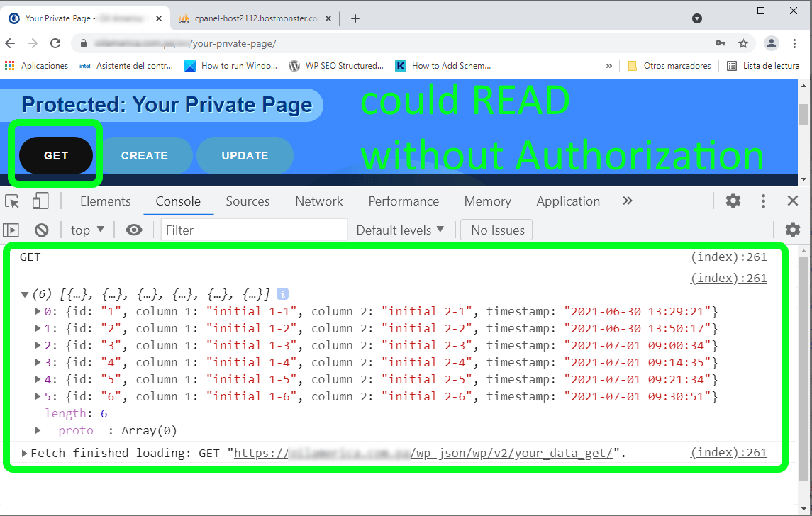Image resolution: width=812 pixels, height=516 pixels.
Task: Switch to Memory tab
Action: tap(488, 201)
